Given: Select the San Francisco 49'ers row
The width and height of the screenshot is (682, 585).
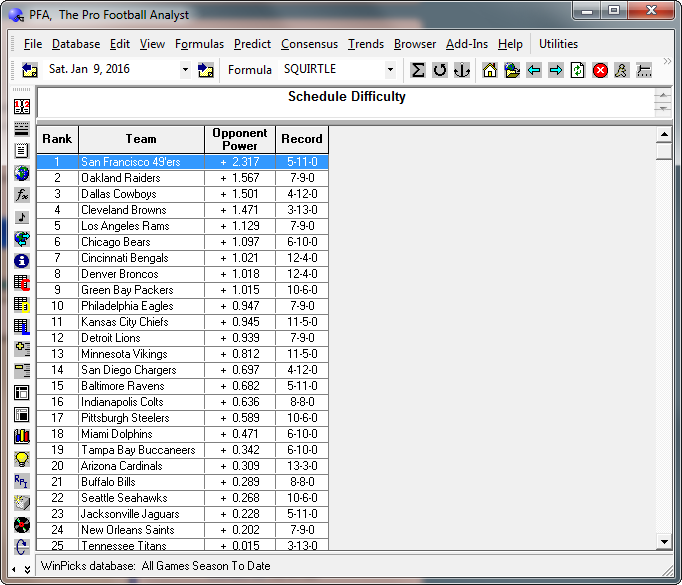Looking at the screenshot, I should point(183,162).
